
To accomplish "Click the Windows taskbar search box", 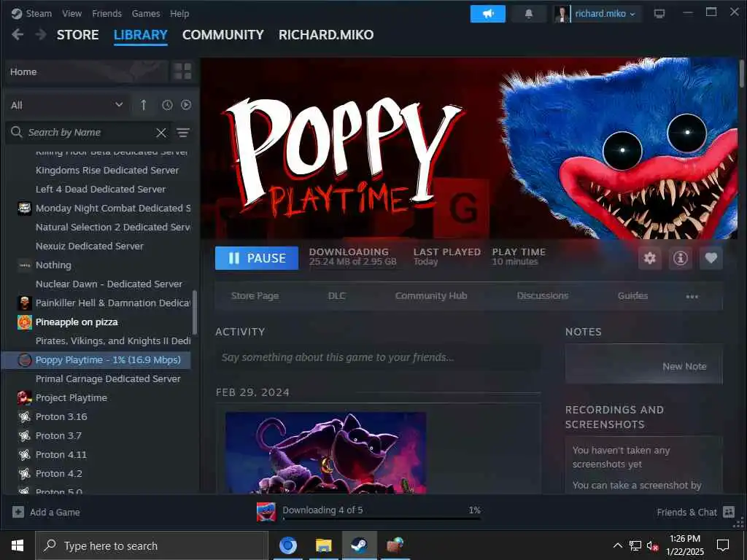I will coord(152,545).
